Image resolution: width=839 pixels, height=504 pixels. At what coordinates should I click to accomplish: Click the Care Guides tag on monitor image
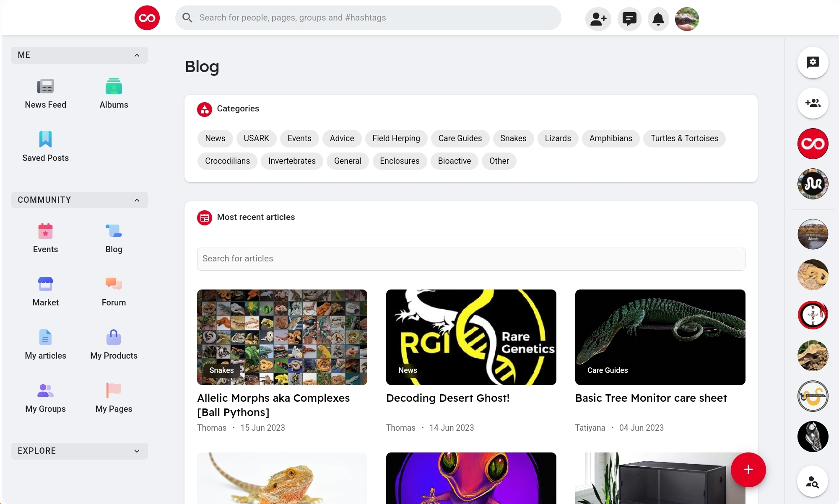(608, 370)
